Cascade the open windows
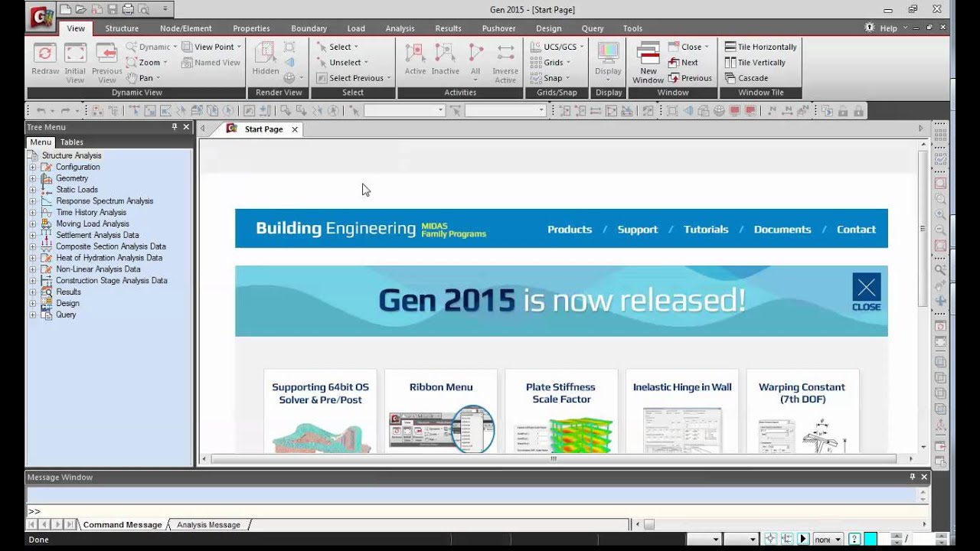The image size is (980, 551). 746,78
